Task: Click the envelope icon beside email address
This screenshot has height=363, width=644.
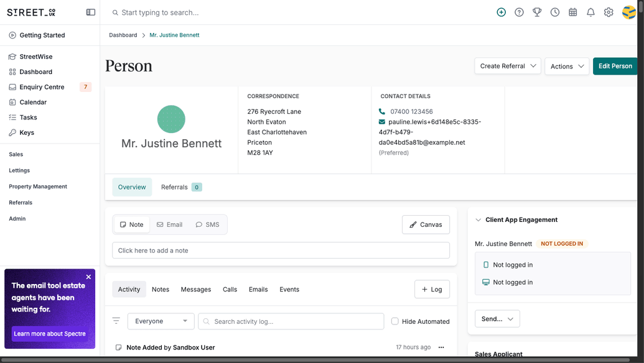Action: (382, 122)
